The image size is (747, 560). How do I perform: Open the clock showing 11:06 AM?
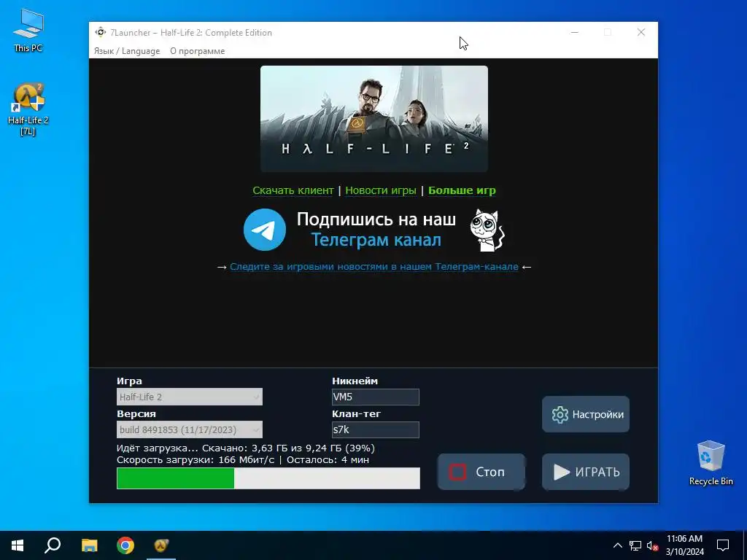(684, 545)
